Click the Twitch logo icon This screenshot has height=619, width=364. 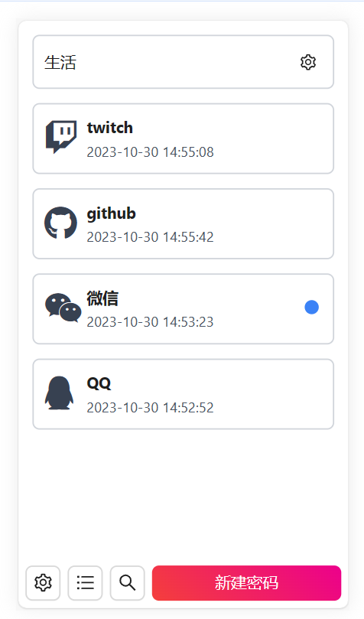click(61, 137)
